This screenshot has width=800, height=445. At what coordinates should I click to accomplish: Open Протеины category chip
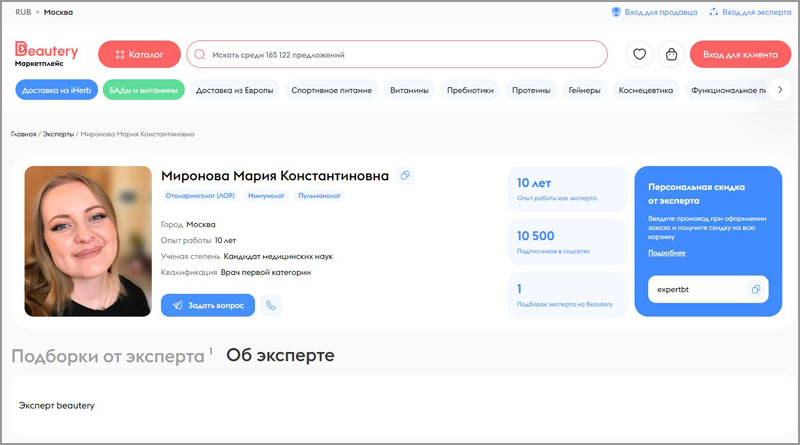(x=531, y=90)
